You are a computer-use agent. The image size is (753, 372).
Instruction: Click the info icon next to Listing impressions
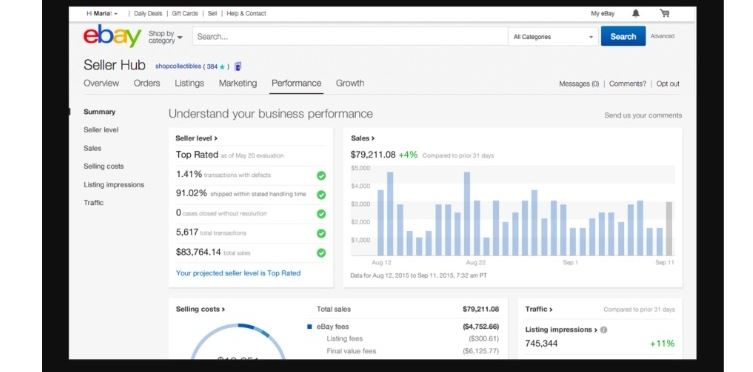[x=604, y=330]
